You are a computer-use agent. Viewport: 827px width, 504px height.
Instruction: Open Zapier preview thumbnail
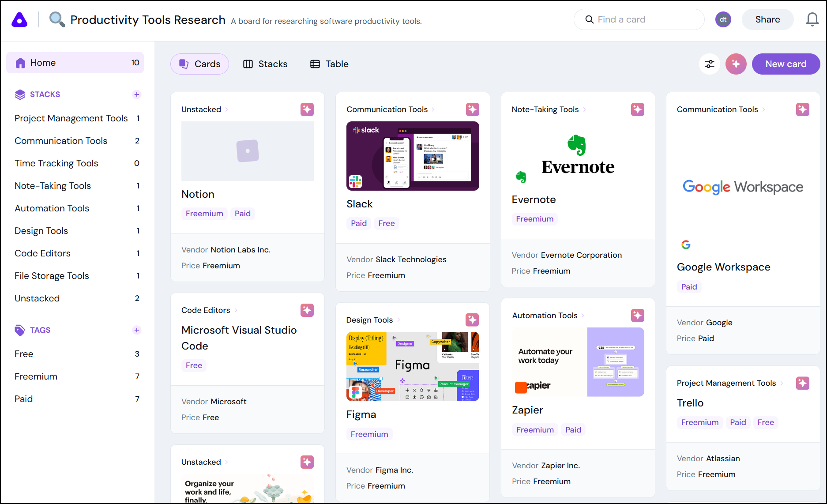point(578,362)
